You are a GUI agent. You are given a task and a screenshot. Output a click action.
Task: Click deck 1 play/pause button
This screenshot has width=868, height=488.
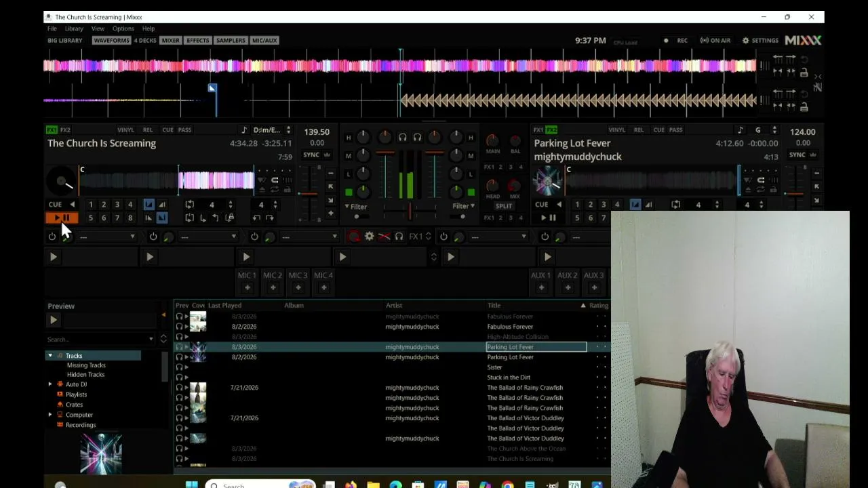pos(62,218)
